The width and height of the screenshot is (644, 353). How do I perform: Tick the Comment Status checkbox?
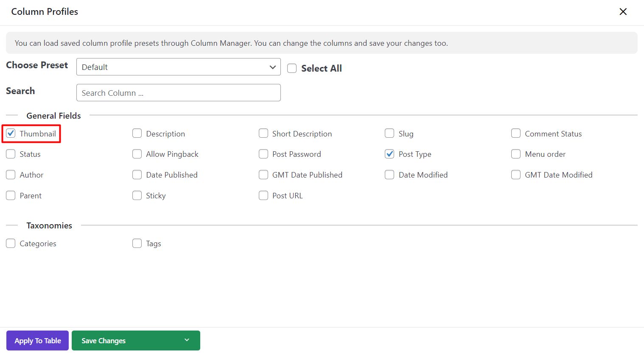(516, 133)
